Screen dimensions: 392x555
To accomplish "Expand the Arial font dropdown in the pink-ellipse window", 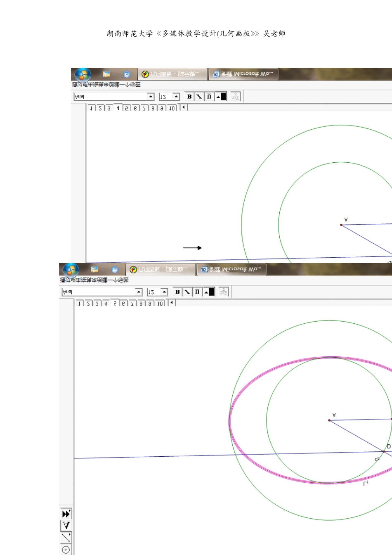I will [x=139, y=292].
